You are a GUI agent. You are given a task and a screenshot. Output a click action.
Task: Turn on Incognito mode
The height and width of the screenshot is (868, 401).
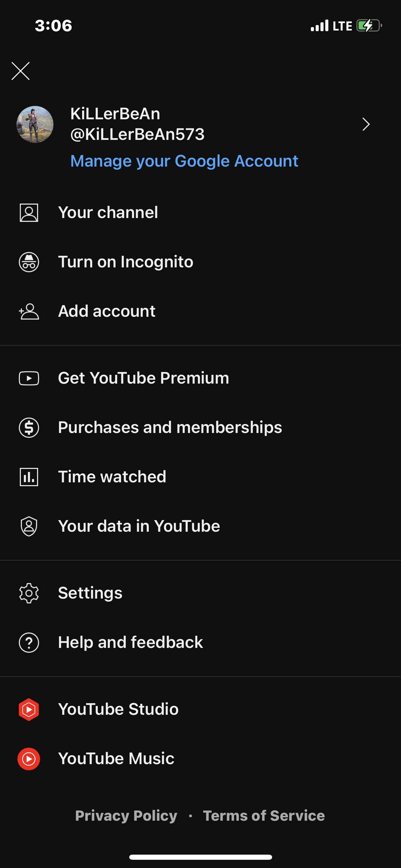pyautogui.click(x=125, y=262)
